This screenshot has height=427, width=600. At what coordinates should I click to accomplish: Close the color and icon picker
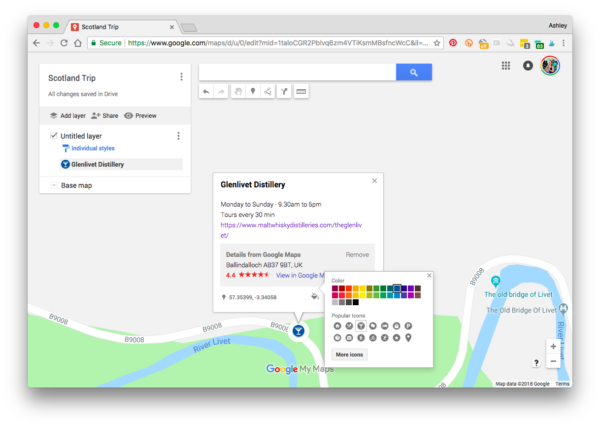coord(429,275)
